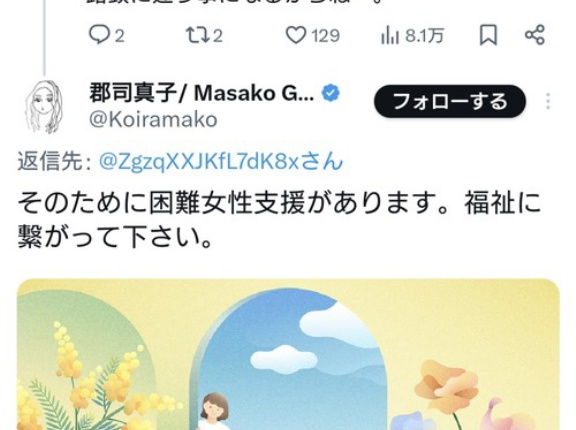Image resolution: width=576 pixels, height=430 pixels.
Task: Click the blue verified badge
Action: coord(331,93)
